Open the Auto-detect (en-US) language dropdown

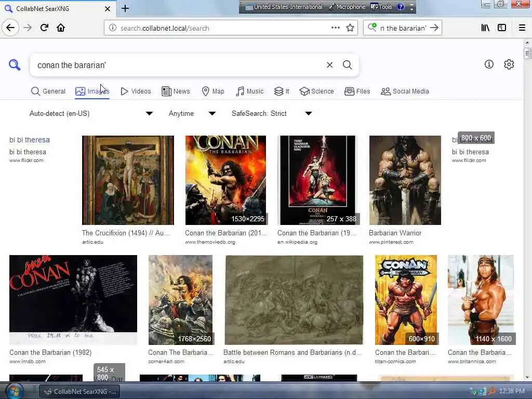pos(91,113)
